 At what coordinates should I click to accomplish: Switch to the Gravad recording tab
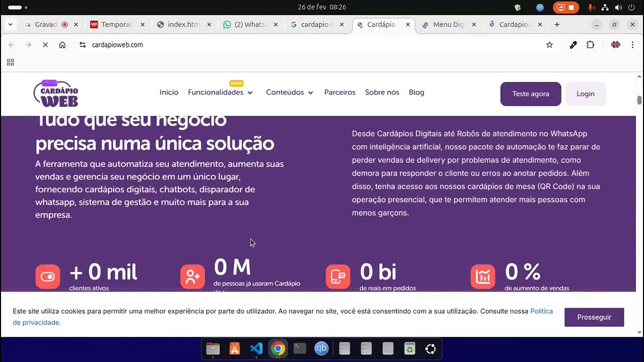pyautogui.click(x=51, y=24)
